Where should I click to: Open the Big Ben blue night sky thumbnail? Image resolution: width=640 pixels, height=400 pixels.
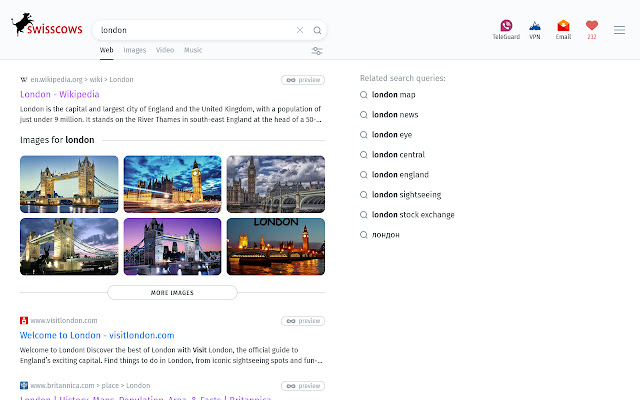point(172,184)
